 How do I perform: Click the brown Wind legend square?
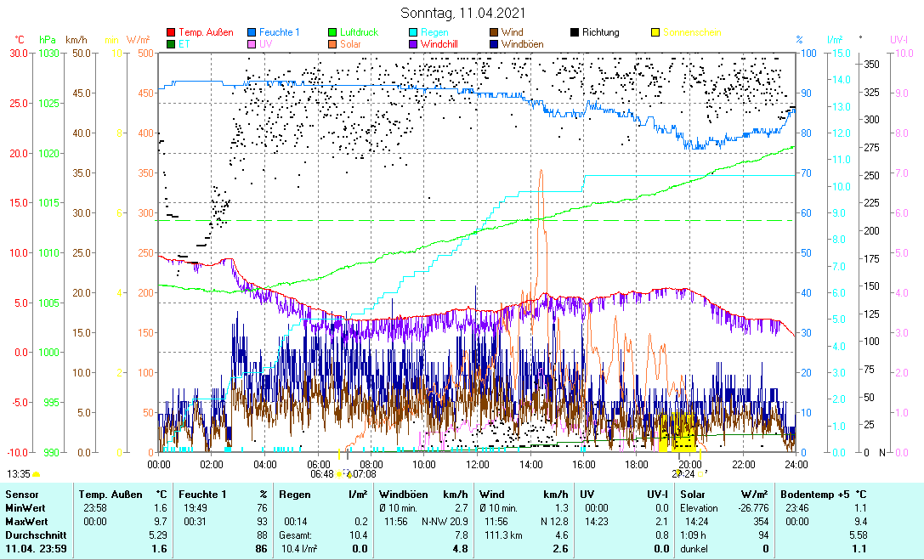(494, 32)
